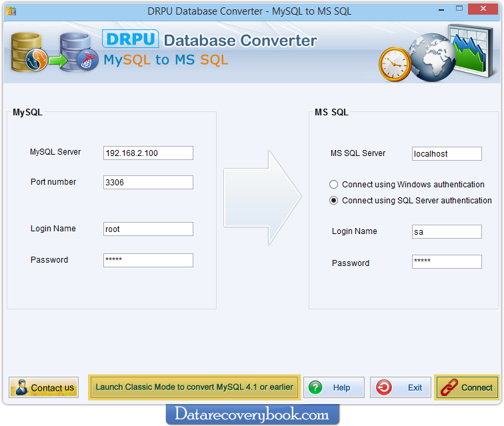Click the window title text
Screen dimensions: 504x426
pyautogui.click(x=249, y=11)
